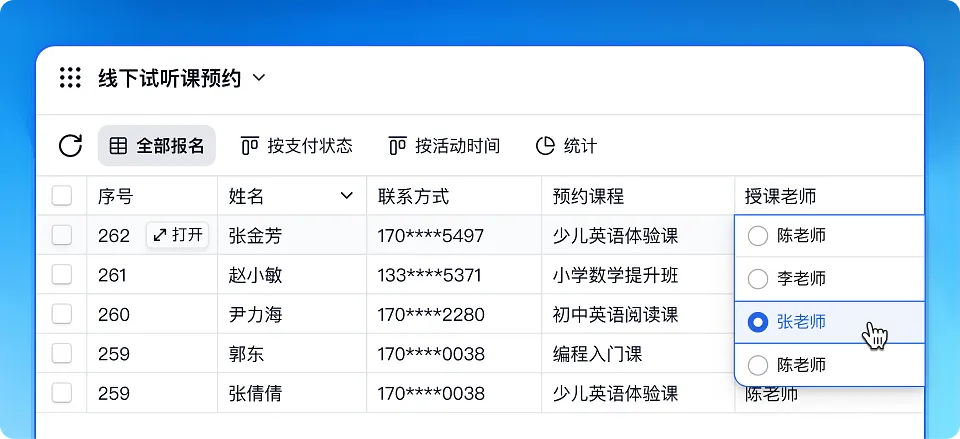This screenshot has width=960, height=439.
Task: Check the checkbox for row 张金芳
Action: [62, 235]
